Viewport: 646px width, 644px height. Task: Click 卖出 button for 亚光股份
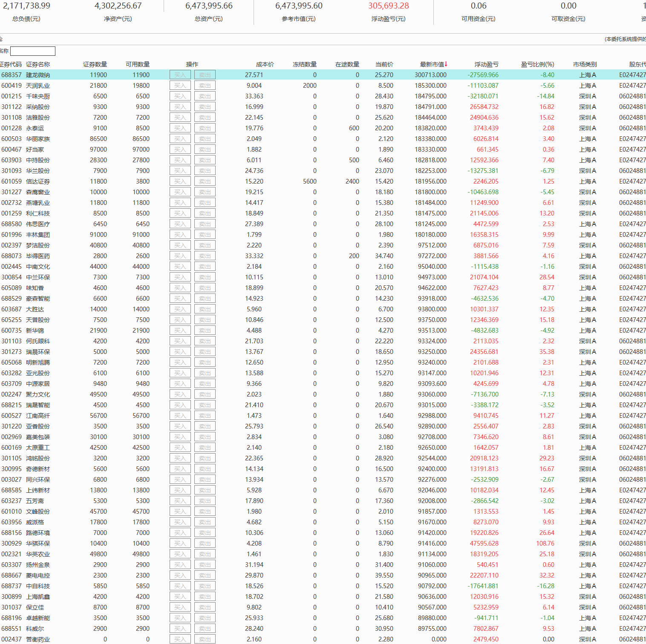(x=205, y=373)
